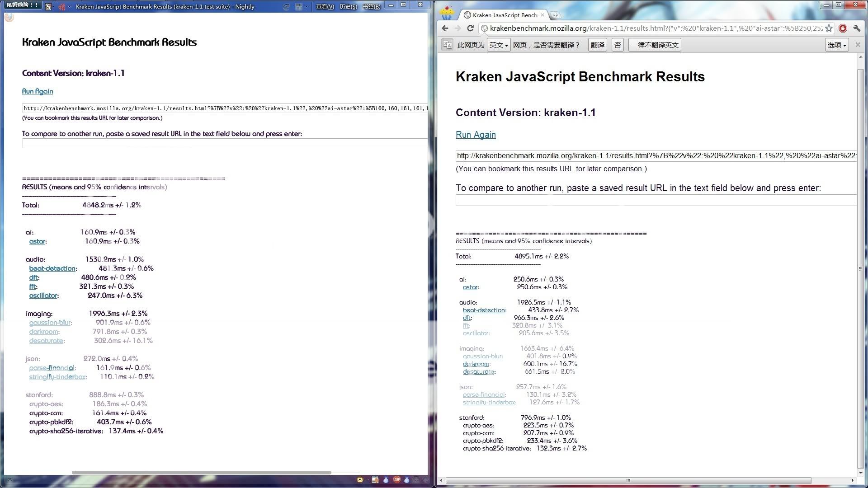Click empty compare URL field in Nightly page
This screenshot has height=488, width=868.
coord(225,143)
